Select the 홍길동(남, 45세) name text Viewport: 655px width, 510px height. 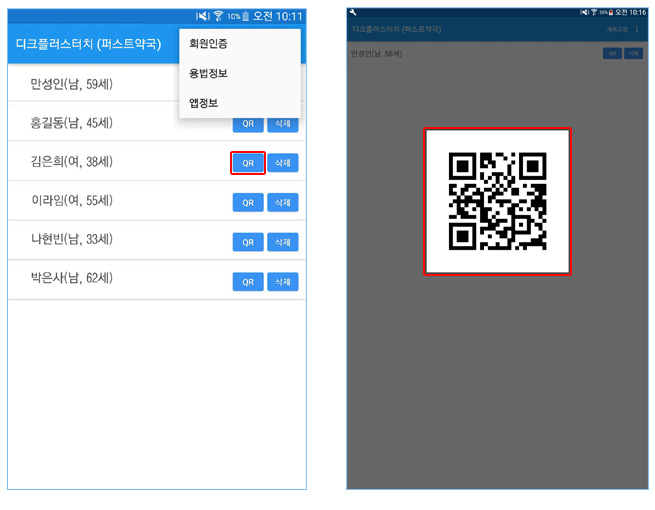click(71, 123)
